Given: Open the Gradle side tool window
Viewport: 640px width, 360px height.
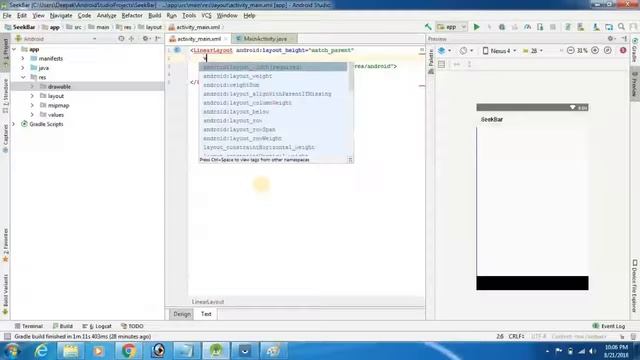Looking at the screenshot, I should tap(635, 50).
